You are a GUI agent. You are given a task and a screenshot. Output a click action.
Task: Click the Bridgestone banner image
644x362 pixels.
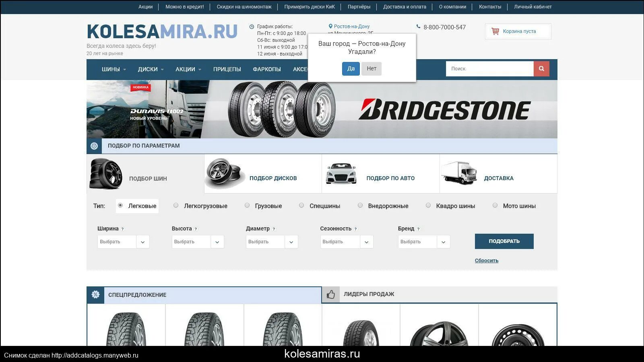322,109
